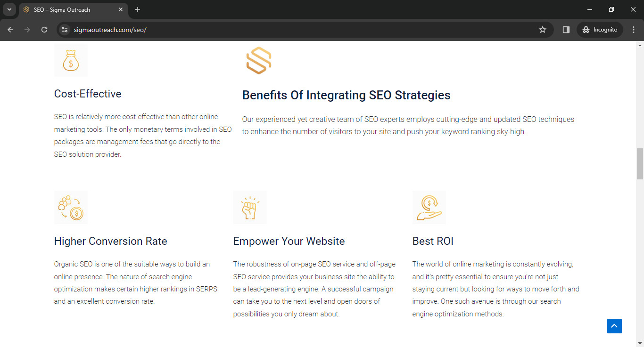644x347 pixels.
Task: Open the Chrome three-dot menu
Action: (x=634, y=29)
